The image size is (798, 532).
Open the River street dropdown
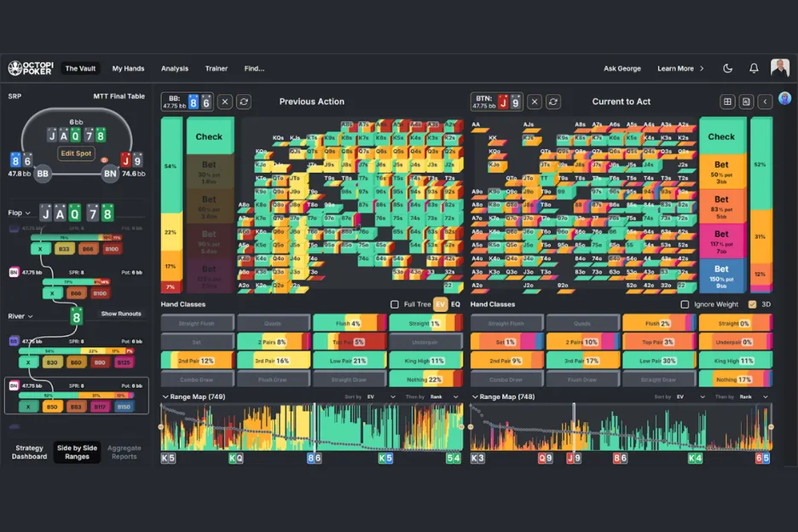[x=21, y=316]
